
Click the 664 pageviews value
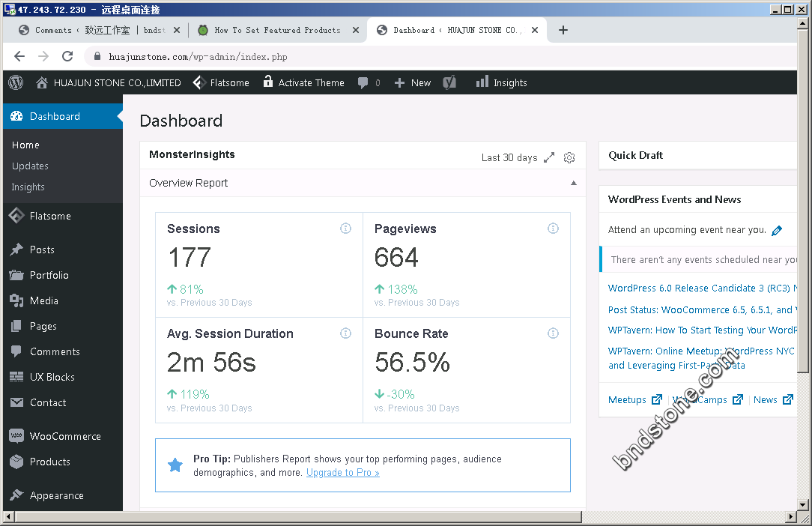pos(396,258)
